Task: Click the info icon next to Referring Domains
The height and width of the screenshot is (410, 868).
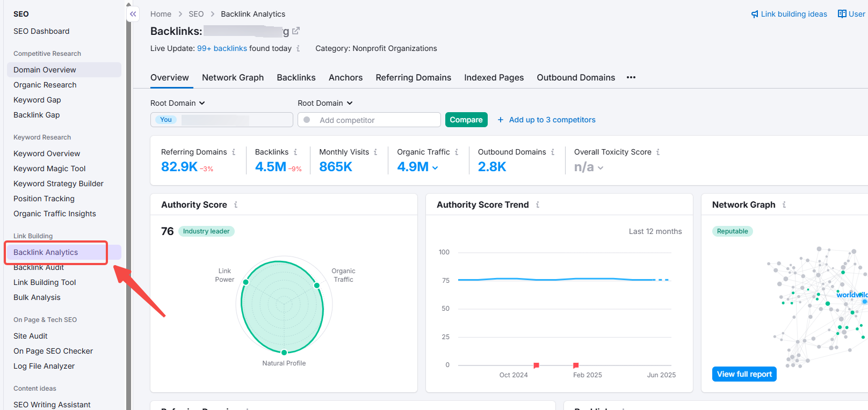Action: click(x=234, y=152)
